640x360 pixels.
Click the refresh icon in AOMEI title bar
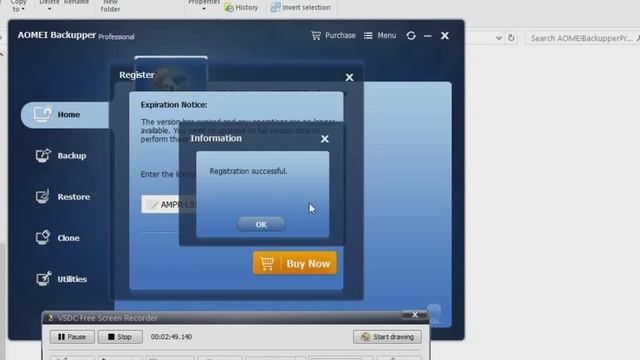(411, 36)
